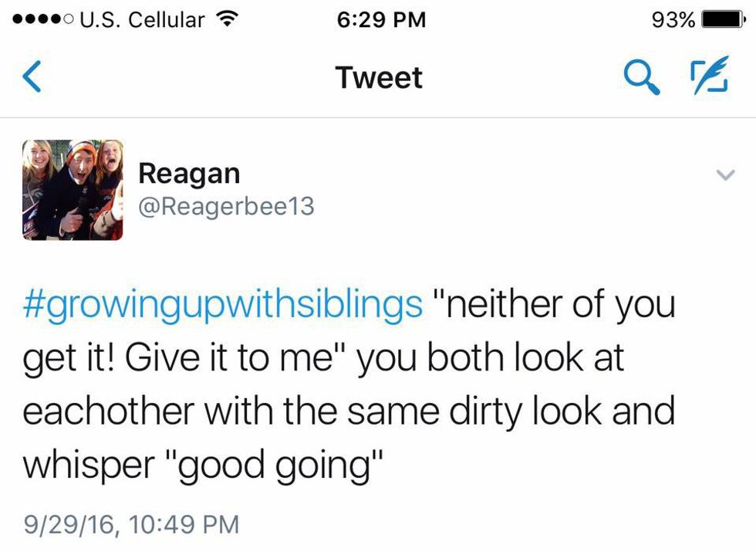Tap the 93% battery percentage

[x=673, y=20]
